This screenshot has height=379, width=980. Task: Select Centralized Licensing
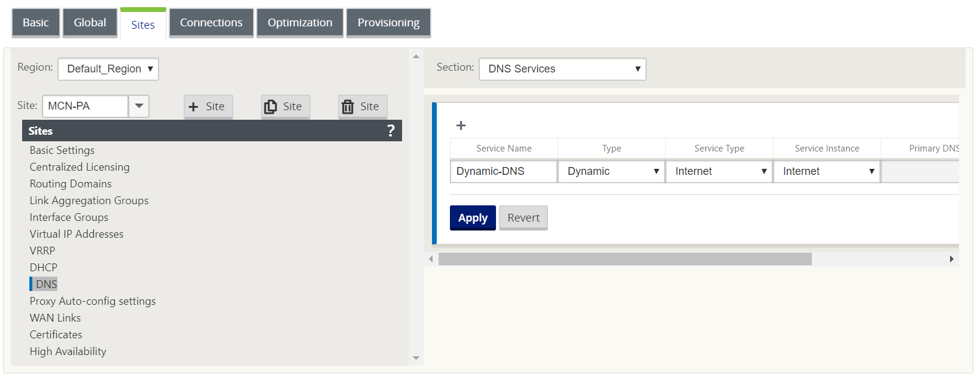[80, 167]
